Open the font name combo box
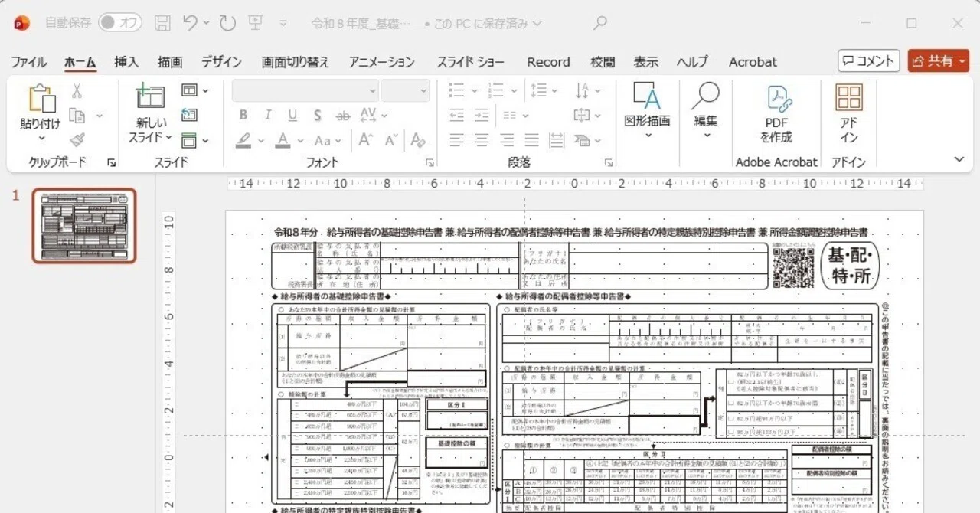Screen dimensions: 980x513 pyautogui.click(x=305, y=90)
